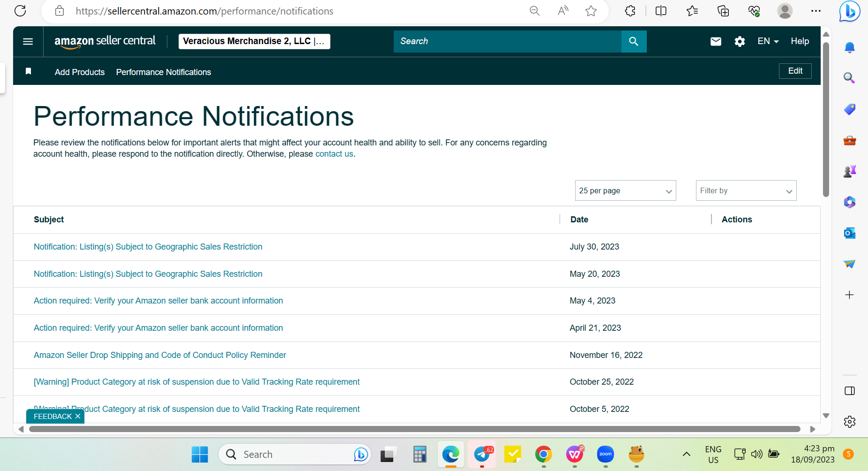Open the sidebar Microsoft 365 icon
Screen dimensions: 868x471
tap(850, 202)
